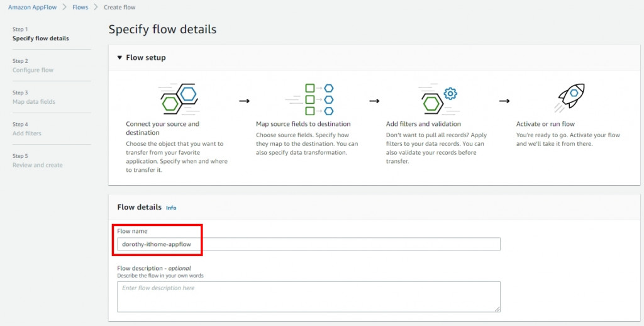Select Step 1 Specify flow details
Screen dimensions: 644x326
[x=41, y=34]
